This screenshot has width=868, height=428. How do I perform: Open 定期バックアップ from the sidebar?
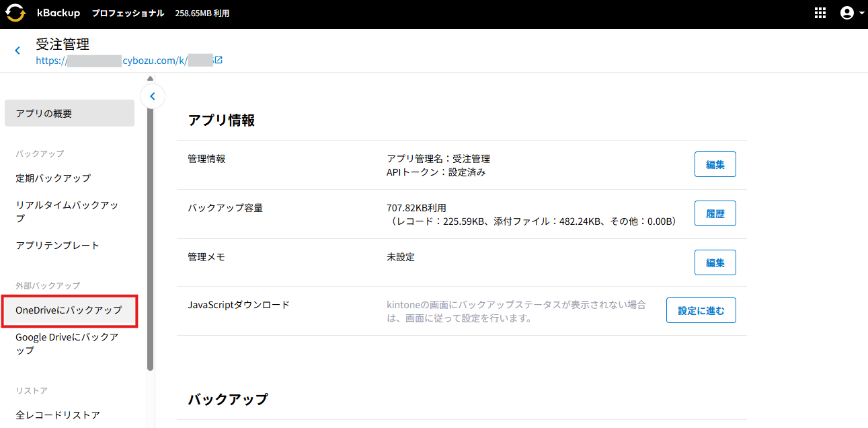tap(53, 178)
